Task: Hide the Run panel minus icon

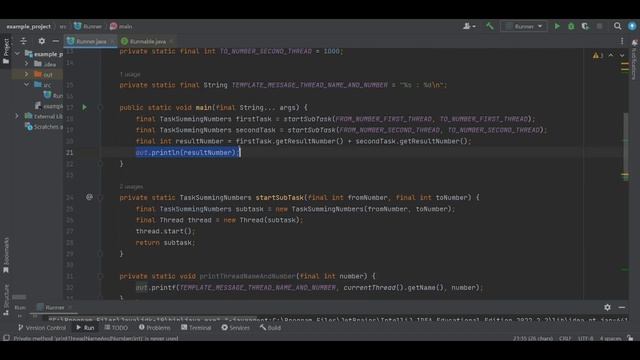Action: tap(622, 307)
